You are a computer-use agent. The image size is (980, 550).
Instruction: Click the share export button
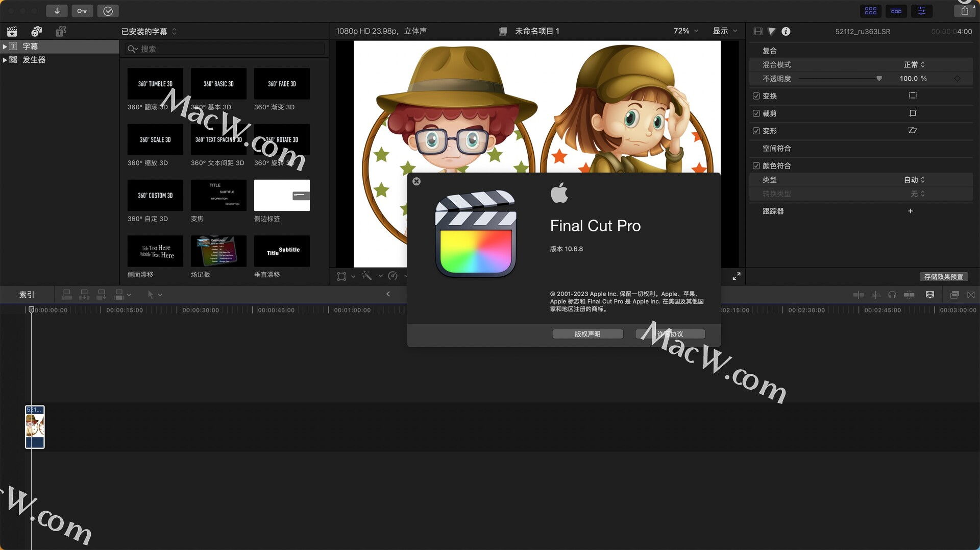[965, 11]
